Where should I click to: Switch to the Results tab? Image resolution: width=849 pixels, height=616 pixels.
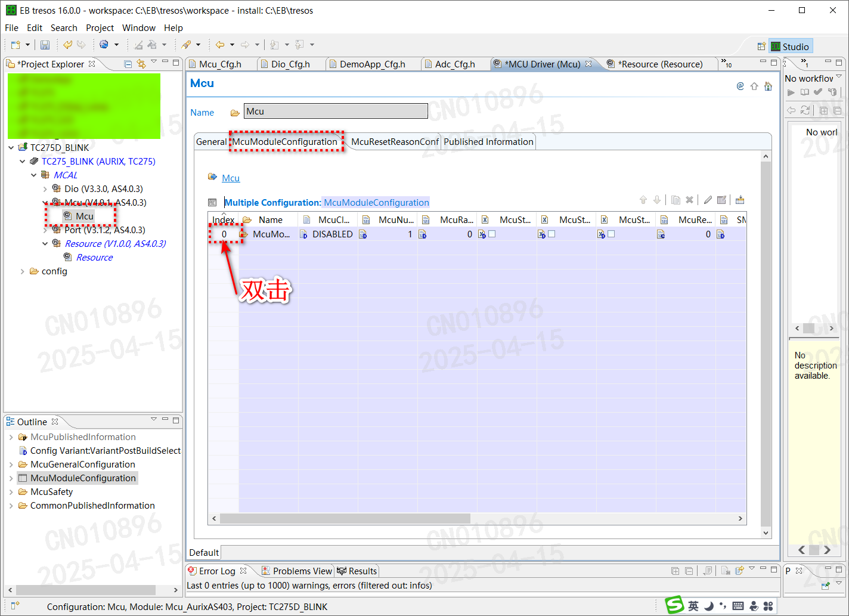[357, 571]
